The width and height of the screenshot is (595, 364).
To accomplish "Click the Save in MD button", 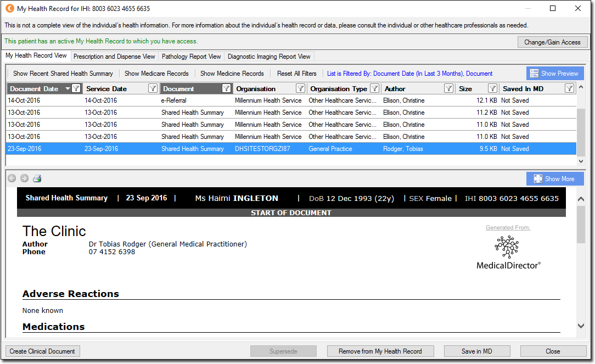I will (476, 351).
